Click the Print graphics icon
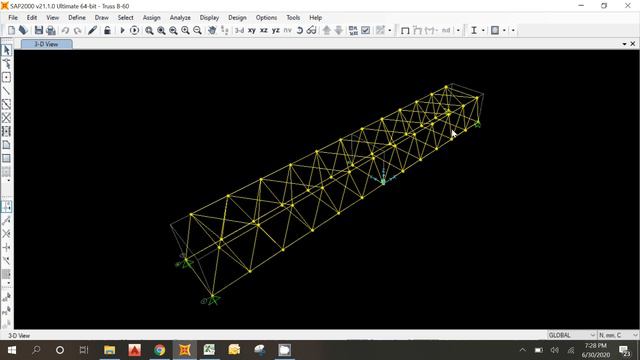 pos(51,30)
